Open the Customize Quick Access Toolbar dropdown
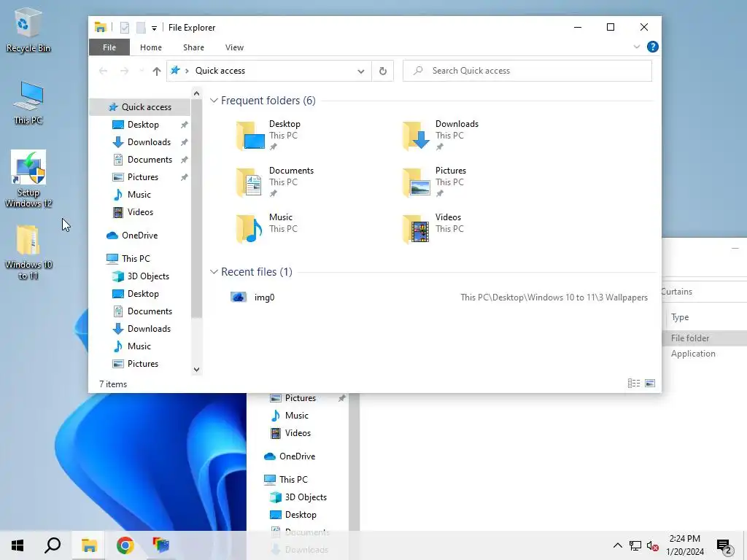Viewport: 747px width, 560px height. (x=155, y=28)
